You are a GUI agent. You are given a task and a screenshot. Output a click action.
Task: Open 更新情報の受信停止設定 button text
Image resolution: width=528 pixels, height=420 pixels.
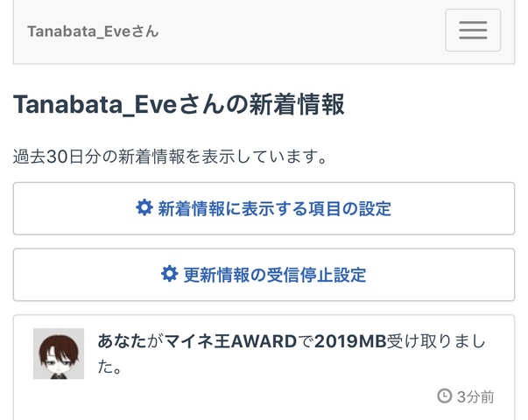[x=274, y=275]
